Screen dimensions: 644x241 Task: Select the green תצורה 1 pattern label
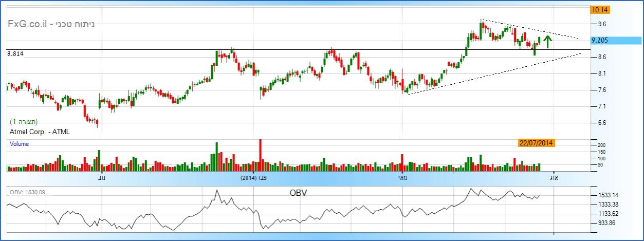point(24,122)
